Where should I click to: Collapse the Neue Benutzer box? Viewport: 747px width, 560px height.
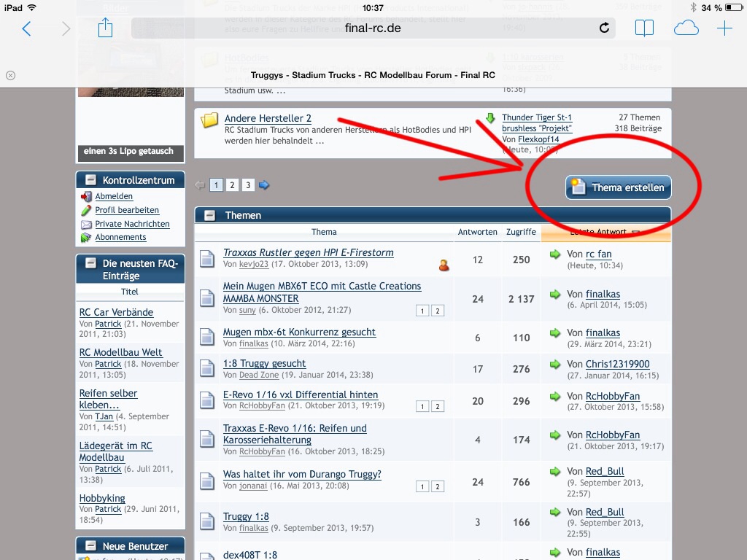coord(90,546)
